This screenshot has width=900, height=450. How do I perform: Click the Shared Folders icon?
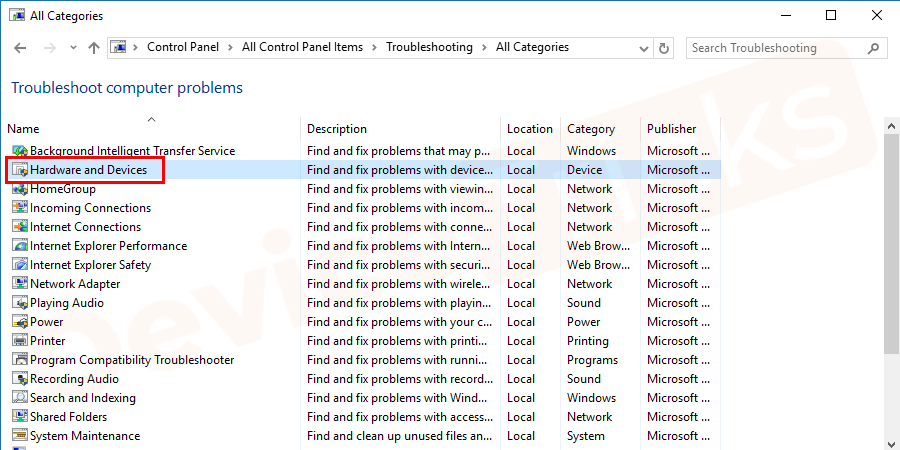tap(20, 417)
